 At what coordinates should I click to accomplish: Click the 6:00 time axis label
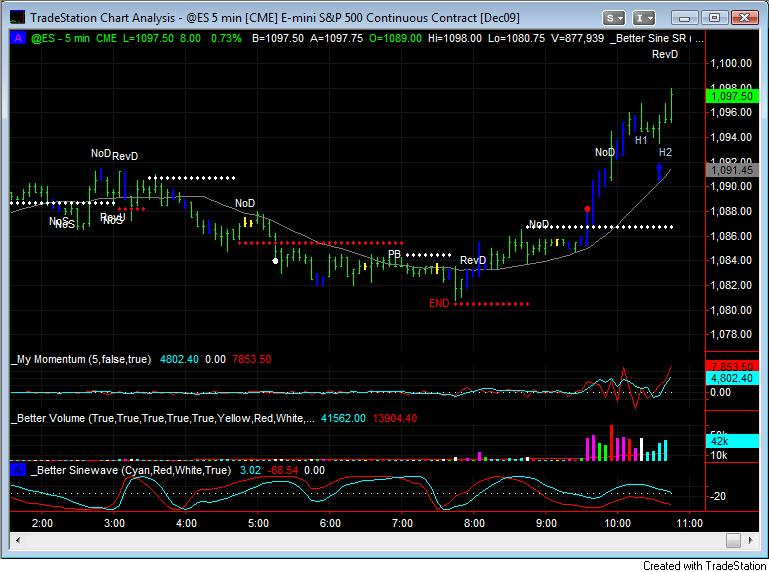tap(330, 523)
